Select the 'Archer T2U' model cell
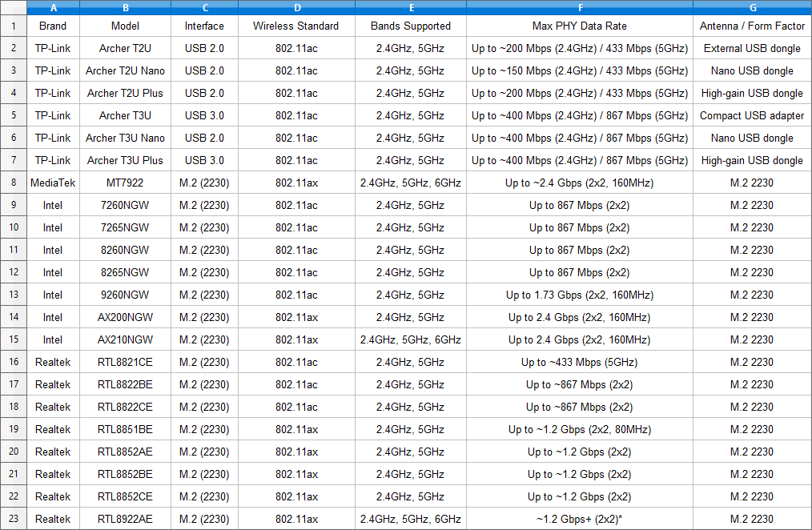The image size is (812, 530). tap(125, 48)
